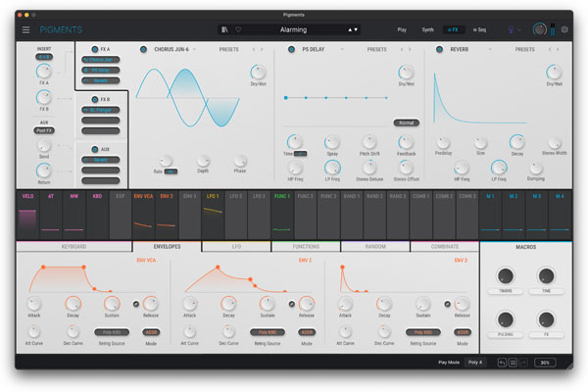Select the FUNC 1 modulation source
Screen dimensions: 588x392
[282, 215]
